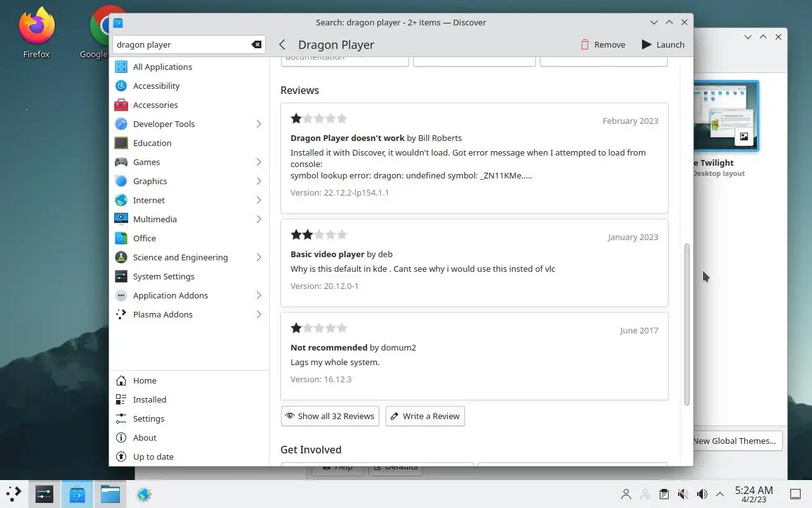Click the "Not recommended" review title
This screenshot has height=508, width=812.
(x=329, y=347)
